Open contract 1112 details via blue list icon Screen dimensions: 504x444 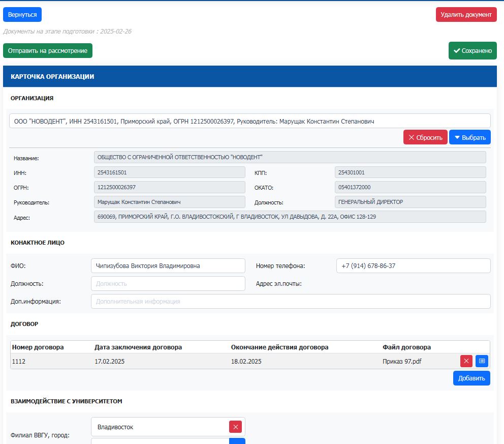pyautogui.click(x=482, y=362)
